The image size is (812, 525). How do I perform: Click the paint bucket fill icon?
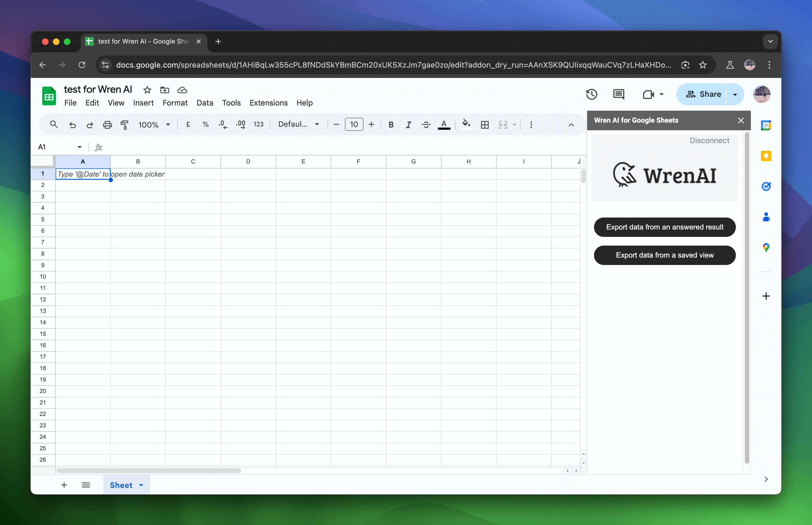coord(467,124)
